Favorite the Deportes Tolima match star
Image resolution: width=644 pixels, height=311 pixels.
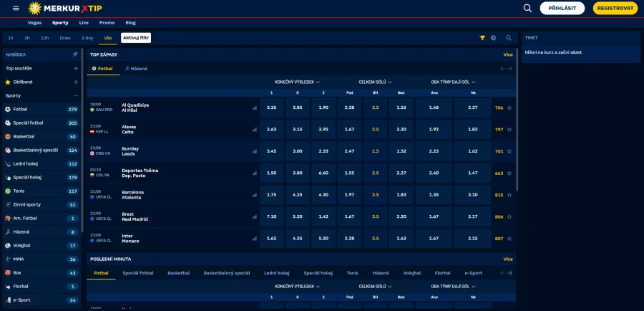[x=509, y=173]
